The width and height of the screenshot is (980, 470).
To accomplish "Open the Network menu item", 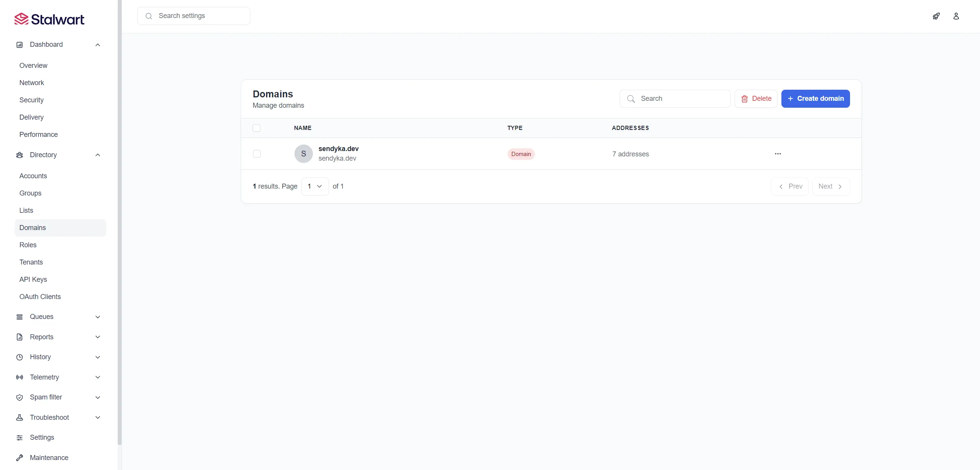I will click(x=60, y=83).
